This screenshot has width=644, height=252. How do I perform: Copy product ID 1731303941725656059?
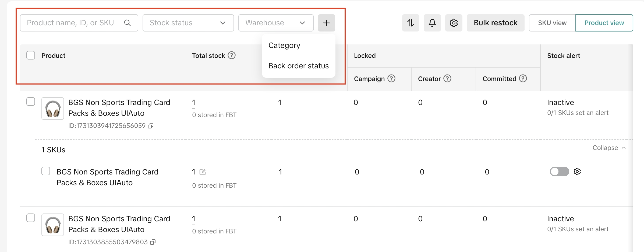(151, 126)
